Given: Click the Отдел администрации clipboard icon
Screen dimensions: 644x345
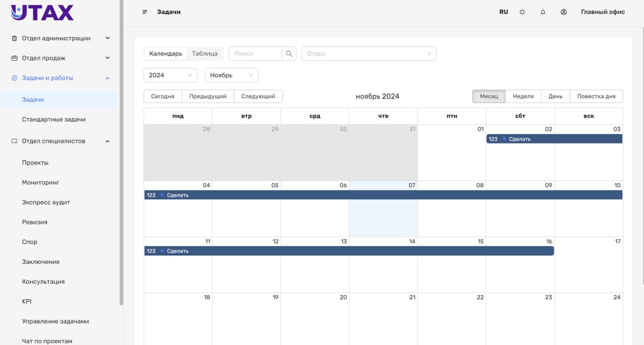Looking at the screenshot, I should 14,38.
